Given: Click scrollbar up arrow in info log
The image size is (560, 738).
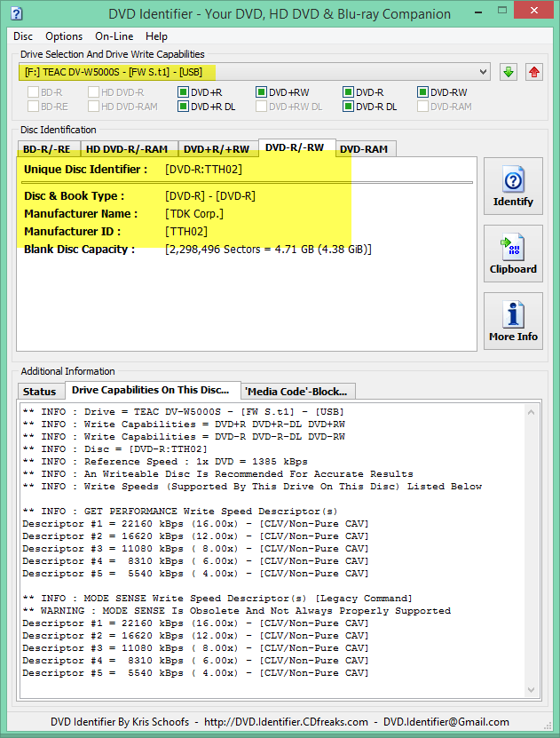Looking at the screenshot, I should tap(532, 412).
